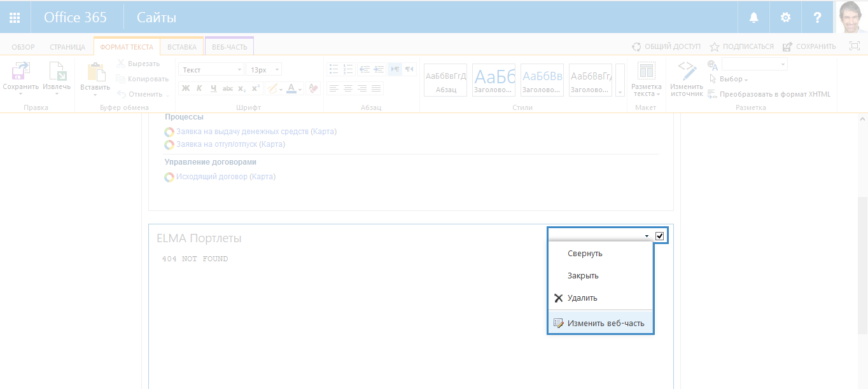This screenshot has width=868, height=389.
Task: Set left-to-right text direction
Action: [x=395, y=69]
